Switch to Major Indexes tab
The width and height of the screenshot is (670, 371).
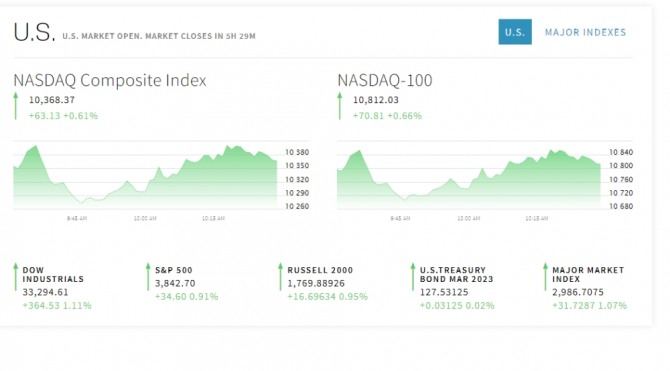[585, 32]
